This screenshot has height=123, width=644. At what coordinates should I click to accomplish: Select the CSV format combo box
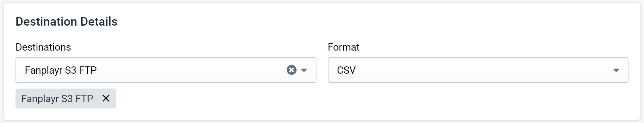click(x=478, y=70)
